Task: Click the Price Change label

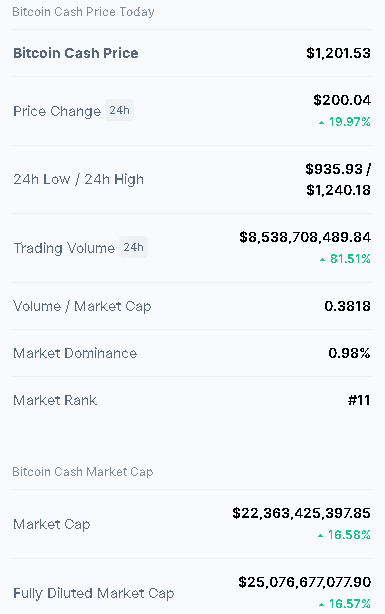Action: pyautogui.click(x=57, y=111)
